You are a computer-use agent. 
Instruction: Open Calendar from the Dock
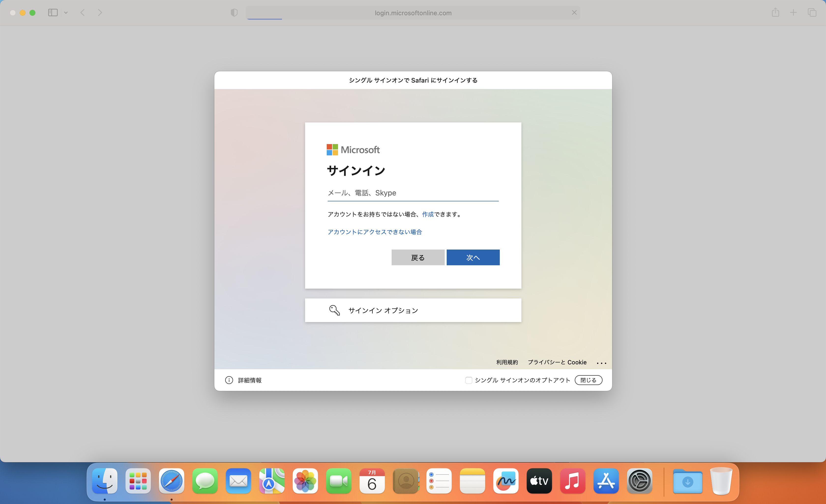[x=372, y=481]
